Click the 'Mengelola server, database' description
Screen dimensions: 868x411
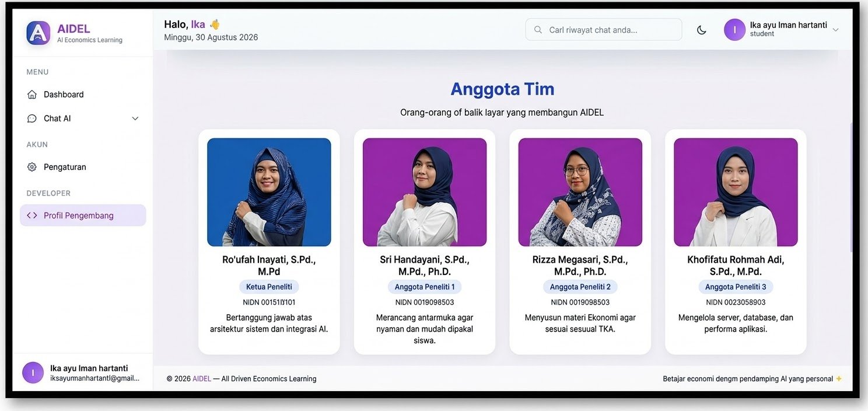(x=736, y=323)
